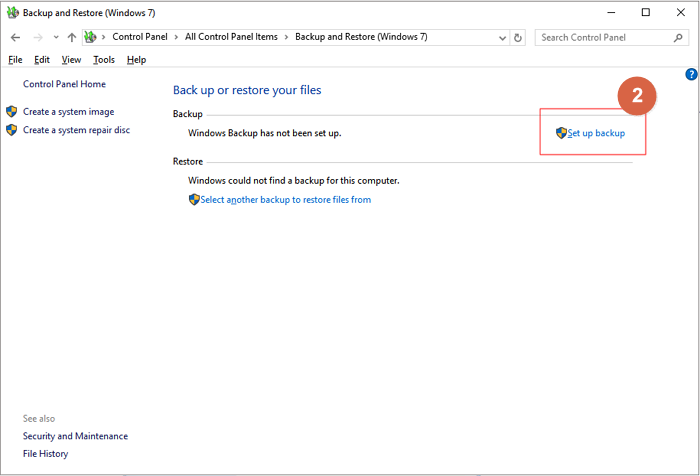Go up one level with Up arrow
Screen dimensions: 700x476
pyautogui.click(x=72, y=37)
